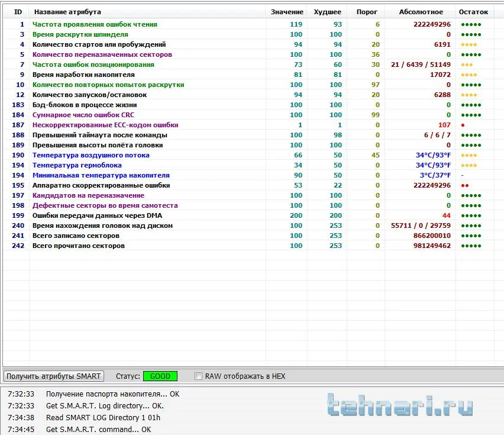Click the 'Получить атрибуты SMART' button

(54, 376)
